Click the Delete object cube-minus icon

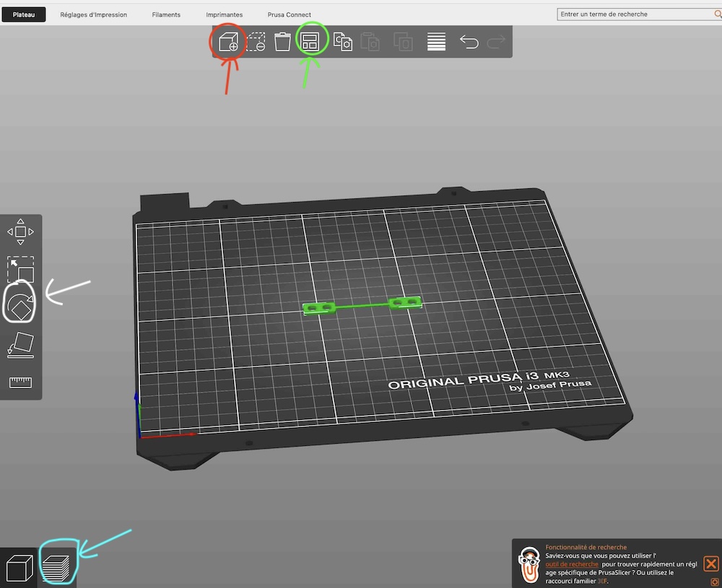256,42
